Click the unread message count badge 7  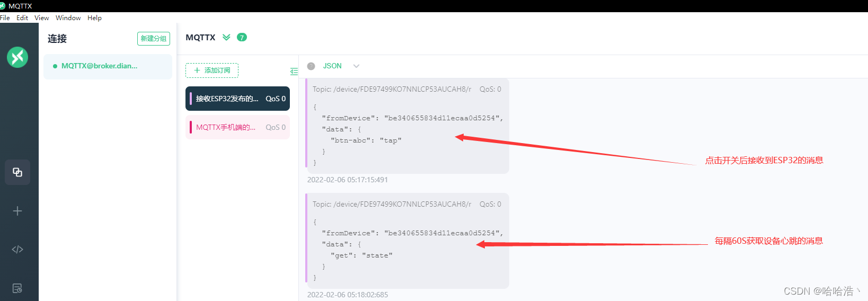[x=242, y=37]
